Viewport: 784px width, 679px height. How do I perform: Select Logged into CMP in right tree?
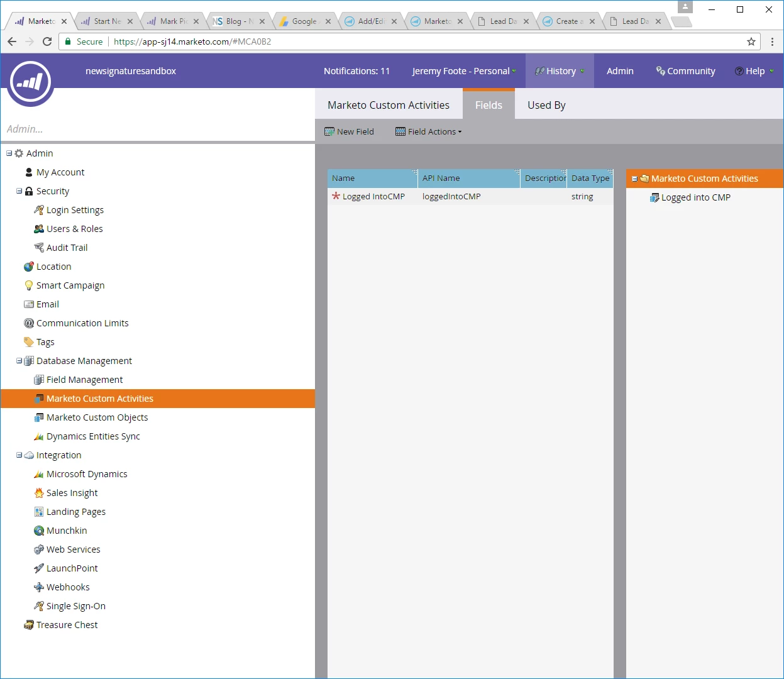pyautogui.click(x=696, y=197)
